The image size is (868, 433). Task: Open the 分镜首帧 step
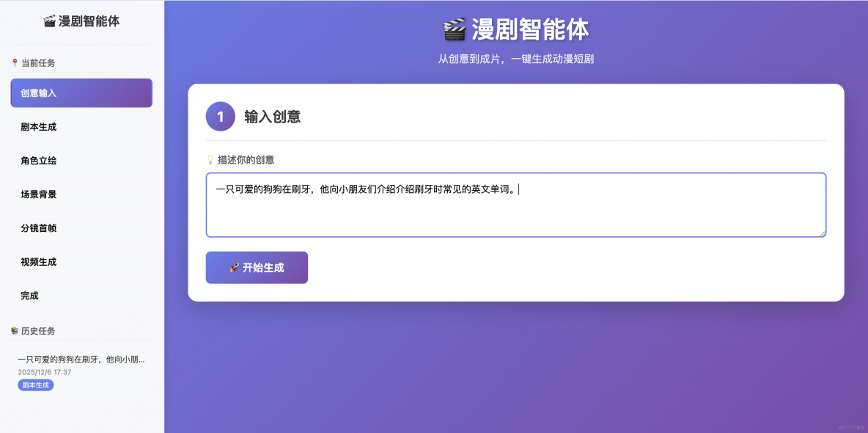(x=81, y=228)
